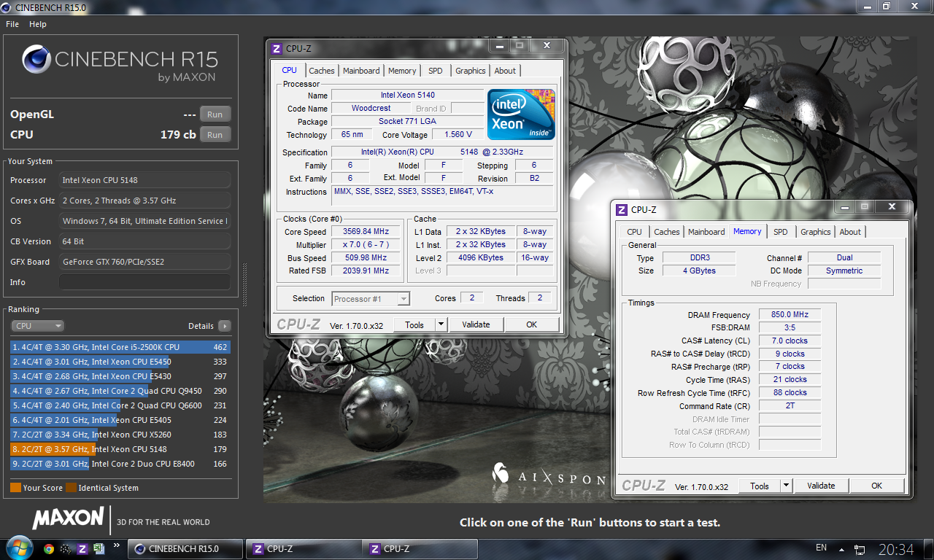The image size is (934, 560).
Task: Select ranking row Intel Xeon CPU E5430
Action: point(120,376)
